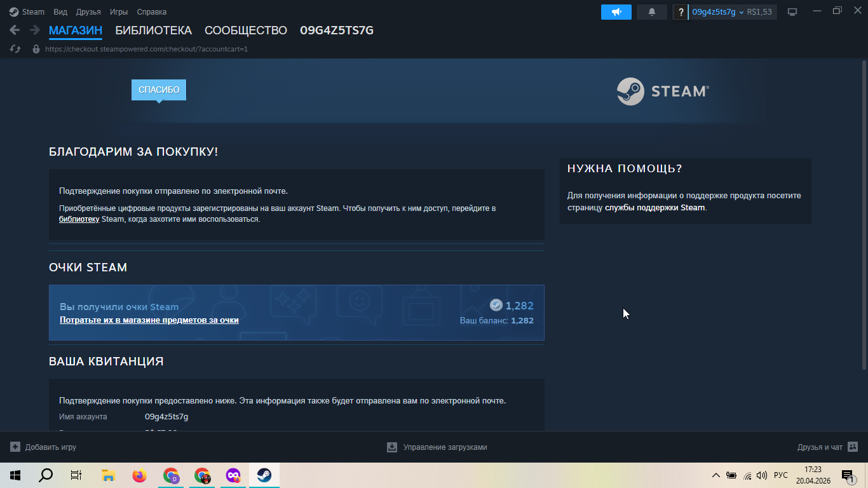Click the Steam logo in page header
Viewport: 868px width, 488px height.
(663, 91)
